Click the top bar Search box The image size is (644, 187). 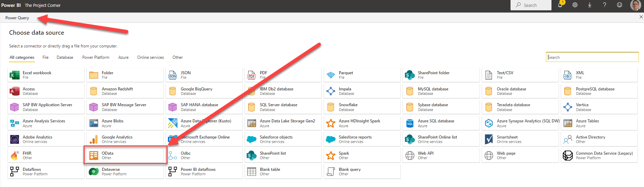tap(531, 5)
